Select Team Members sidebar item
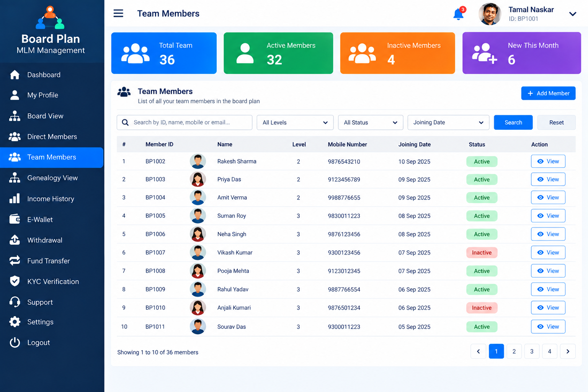The width and height of the screenshot is (588, 392). click(x=52, y=157)
